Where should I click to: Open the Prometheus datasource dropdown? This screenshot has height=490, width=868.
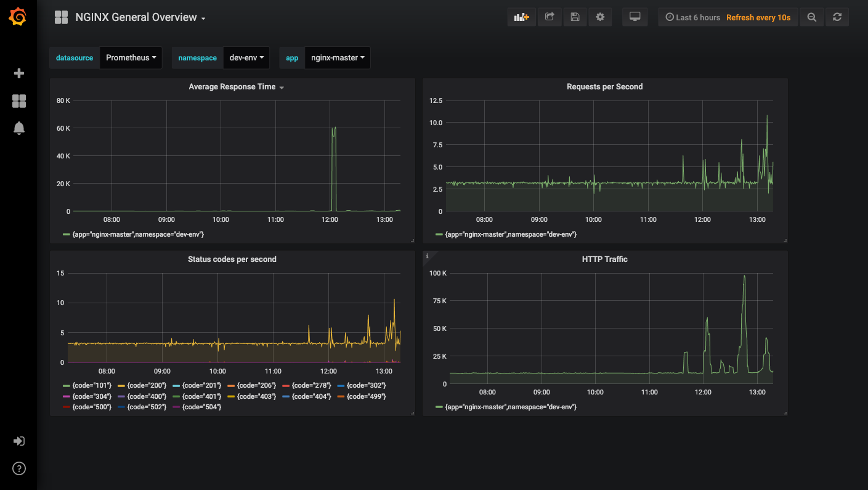(131, 58)
